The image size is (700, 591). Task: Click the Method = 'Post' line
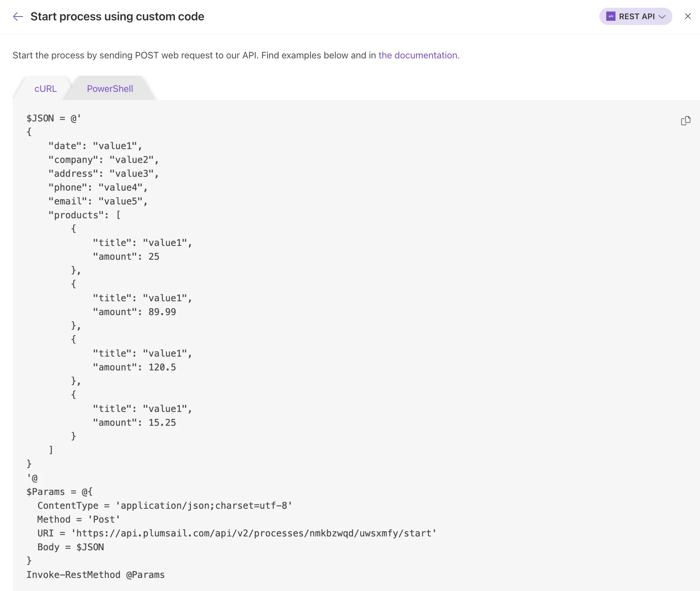(78, 519)
